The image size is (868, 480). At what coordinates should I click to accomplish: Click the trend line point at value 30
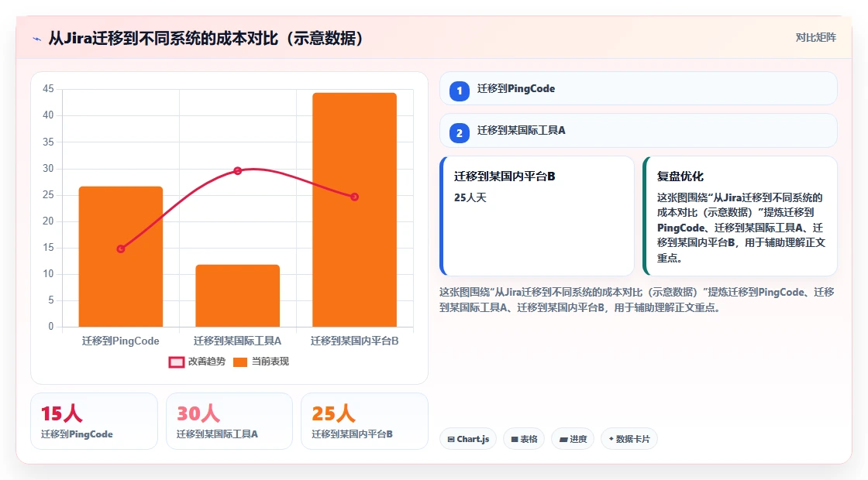[237, 171]
